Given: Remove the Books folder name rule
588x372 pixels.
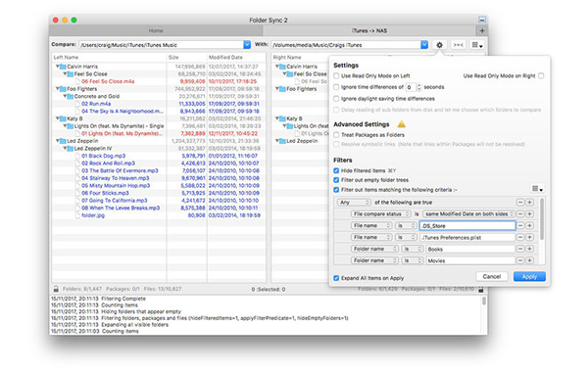Looking at the screenshot, I should point(520,249).
